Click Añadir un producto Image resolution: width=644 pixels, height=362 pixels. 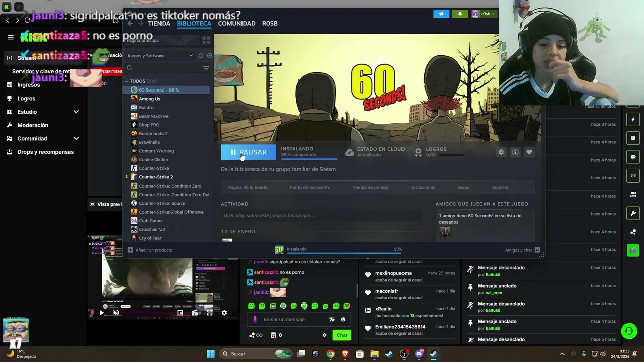coord(150,250)
